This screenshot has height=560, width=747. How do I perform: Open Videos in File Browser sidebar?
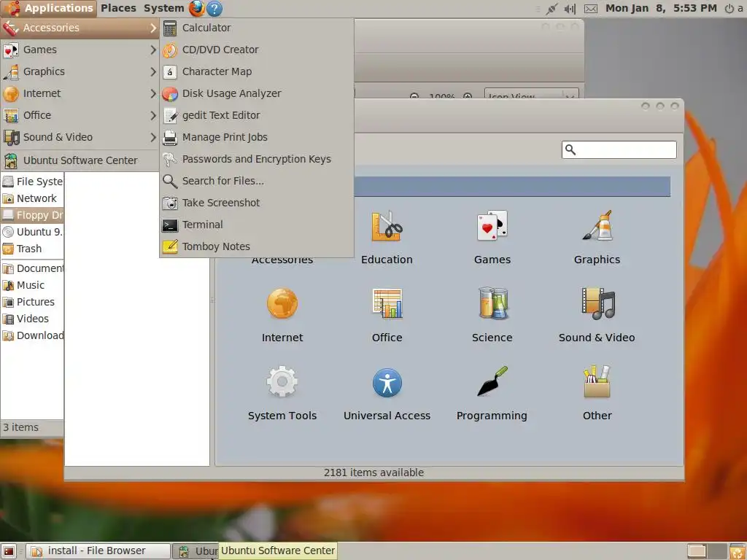32,319
